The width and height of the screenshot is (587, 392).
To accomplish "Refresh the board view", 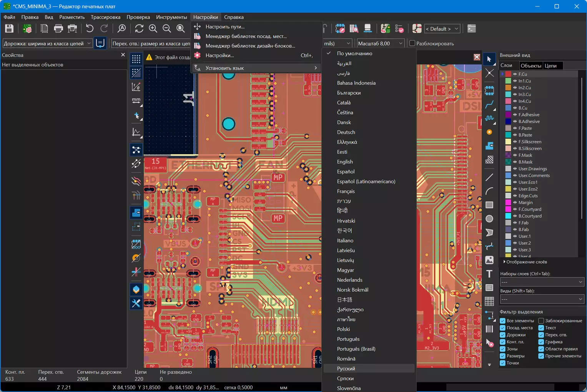I will click(x=139, y=28).
